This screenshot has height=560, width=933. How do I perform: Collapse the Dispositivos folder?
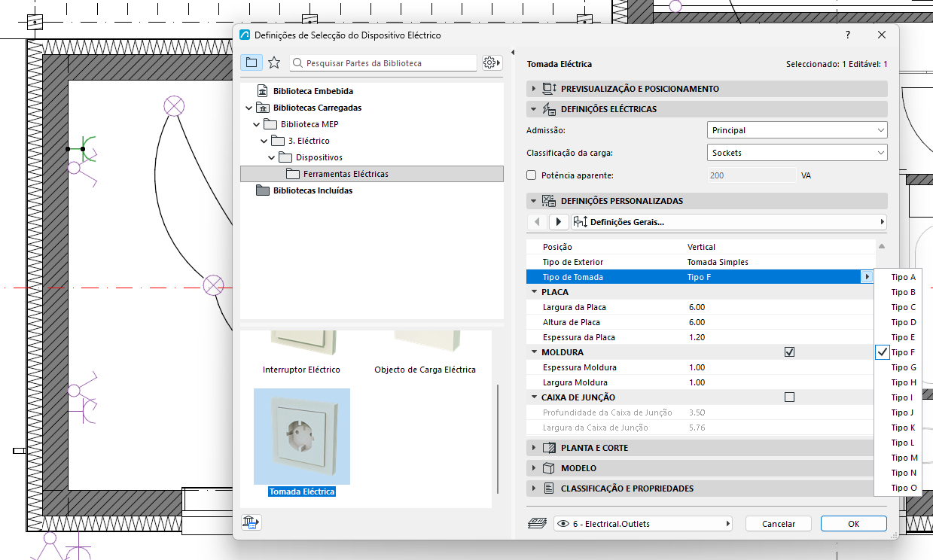pos(272,157)
